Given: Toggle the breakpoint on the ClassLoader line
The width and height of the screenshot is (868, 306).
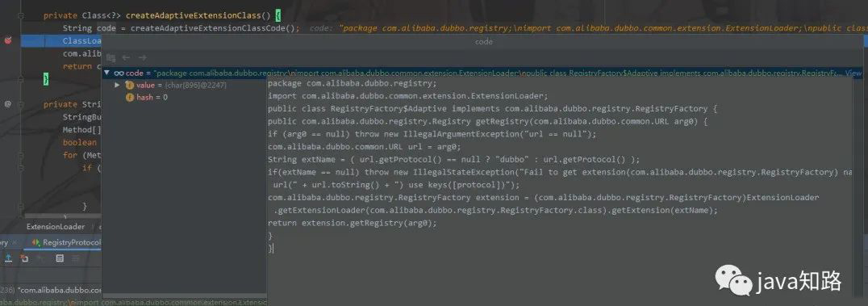Looking at the screenshot, I should click(x=8, y=40).
